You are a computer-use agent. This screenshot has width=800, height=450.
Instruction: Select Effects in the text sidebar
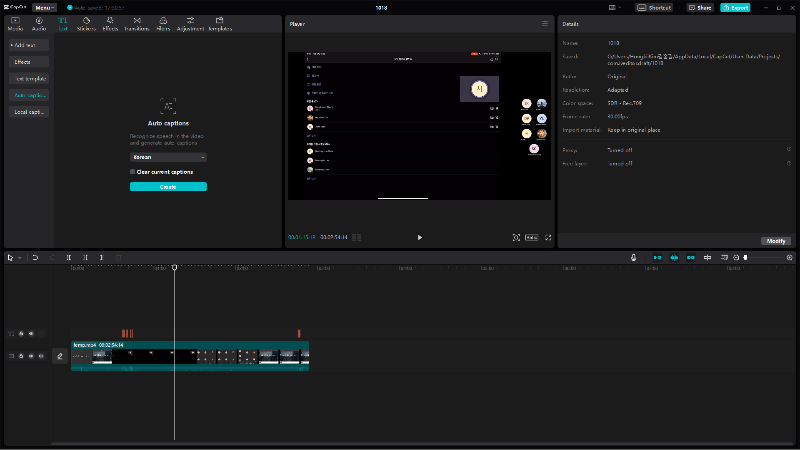click(x=29, y=62)
